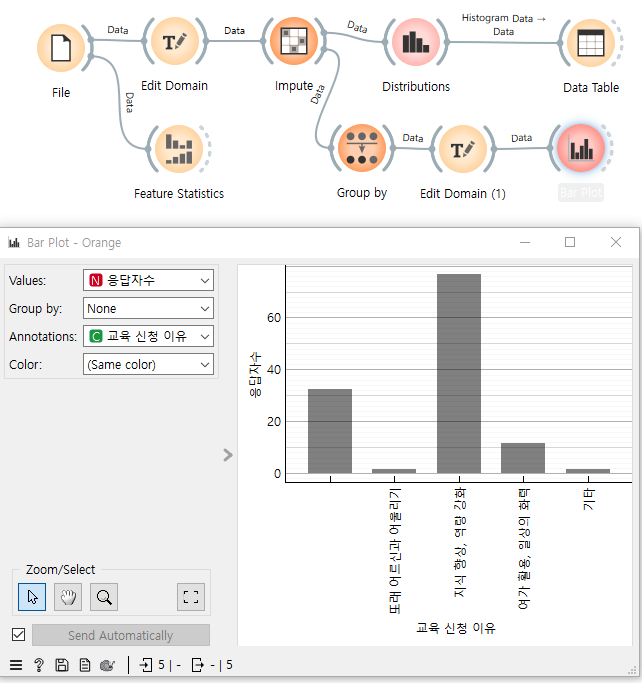The width and height of the screenshot is (642, 683).
Task: Toggle the Send Automatically checkbox
Action: click(x=18, y=635)
